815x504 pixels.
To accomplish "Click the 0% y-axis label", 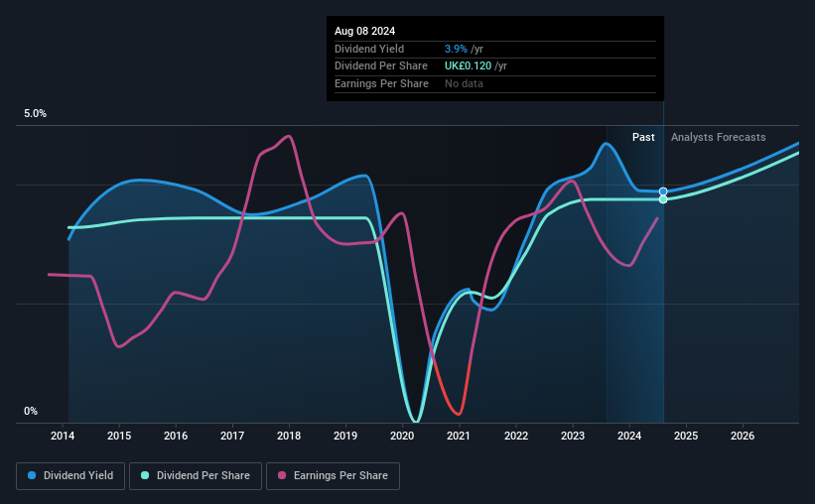I will point(31,411).
